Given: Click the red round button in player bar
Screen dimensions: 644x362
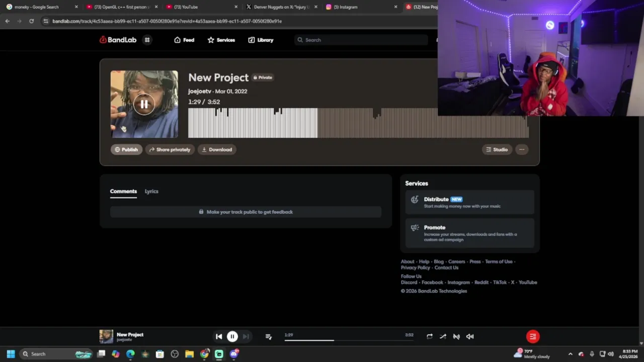Looking at the screenshot, I should point(533,336).
